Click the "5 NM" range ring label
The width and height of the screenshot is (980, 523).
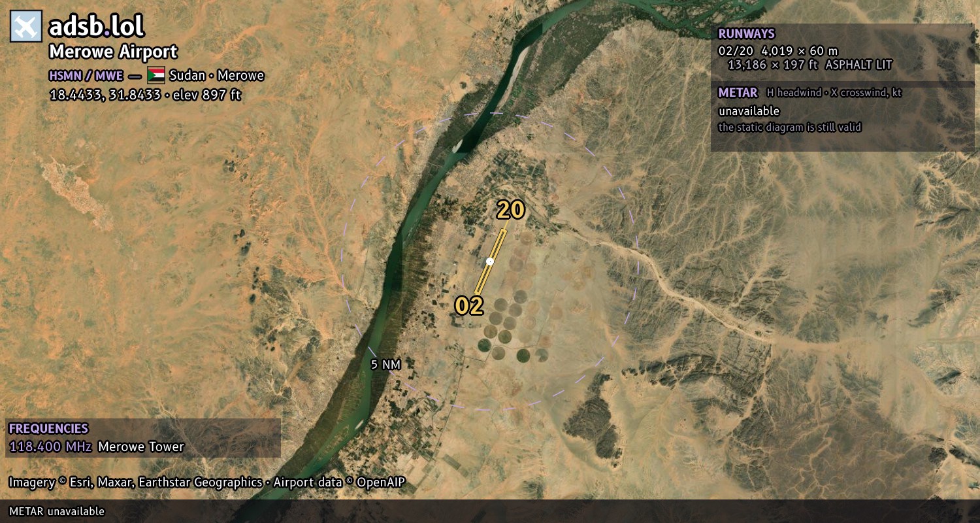(385, 365)
